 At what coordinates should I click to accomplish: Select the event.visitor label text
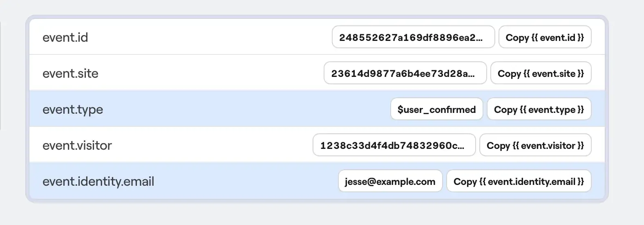[77, 146]
